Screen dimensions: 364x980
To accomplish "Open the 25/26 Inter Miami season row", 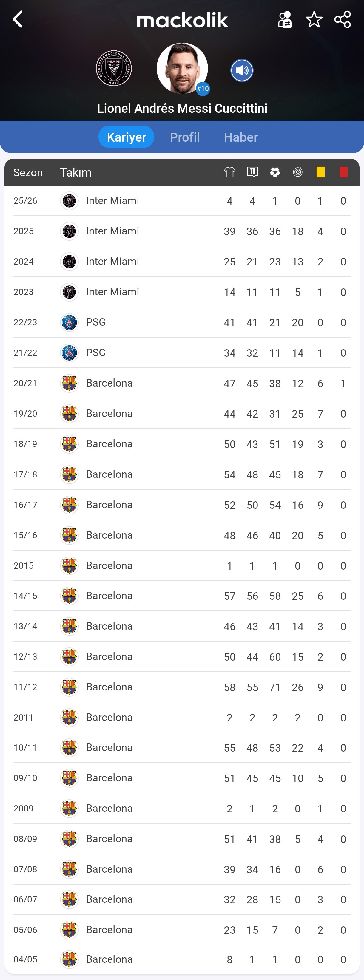I will [182, 201].
